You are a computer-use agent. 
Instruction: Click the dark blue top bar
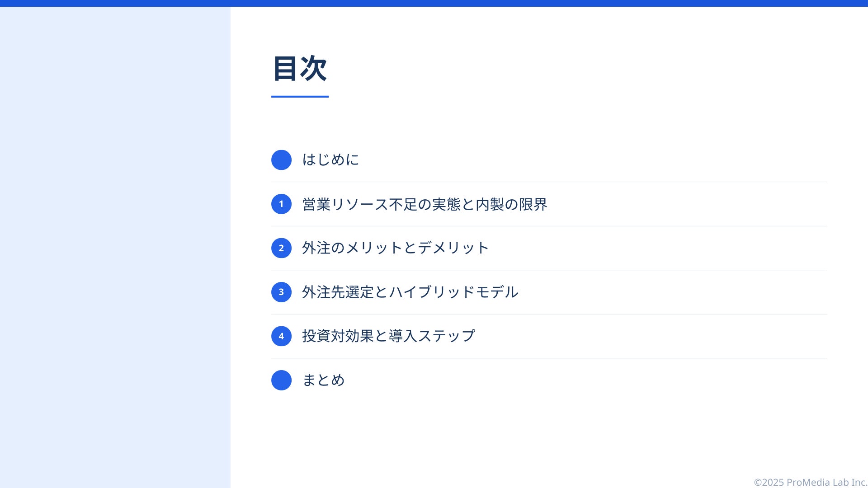(434, 3)
